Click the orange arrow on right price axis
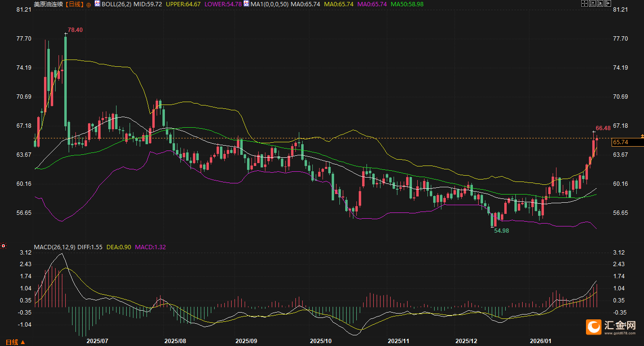The width and height of the screenshot is (644, 346). point(642,136)
